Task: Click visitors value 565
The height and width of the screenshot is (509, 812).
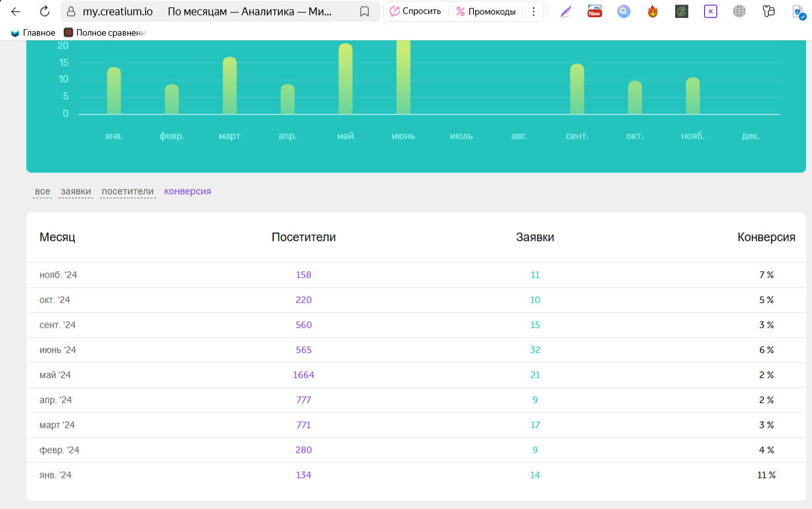Action: click(303, 350)
